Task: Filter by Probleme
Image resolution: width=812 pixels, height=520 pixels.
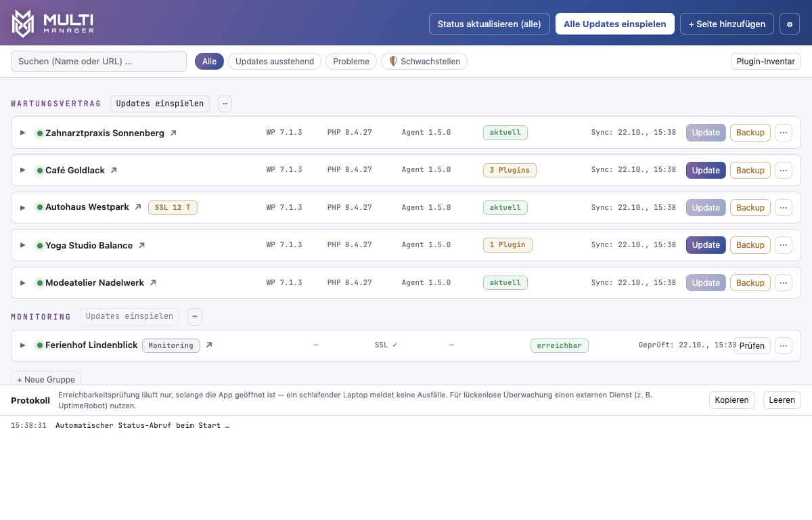Action: 351,62
